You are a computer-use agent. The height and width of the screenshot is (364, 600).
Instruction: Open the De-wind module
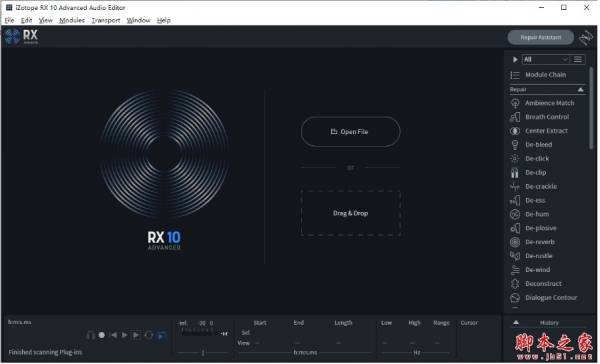[x=531, y=270]
